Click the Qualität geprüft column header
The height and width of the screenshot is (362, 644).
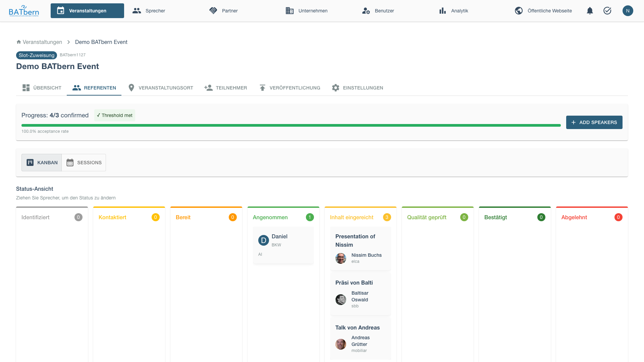(x=427, y=217)
